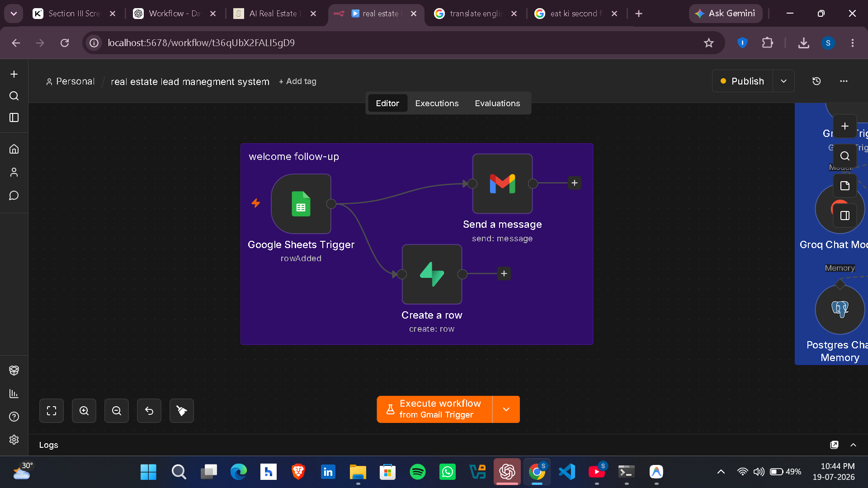Viewport: 868px width, 488px height.
Task: Switch to AI Real Estate browser tab
Action: (x=275, y=14)
